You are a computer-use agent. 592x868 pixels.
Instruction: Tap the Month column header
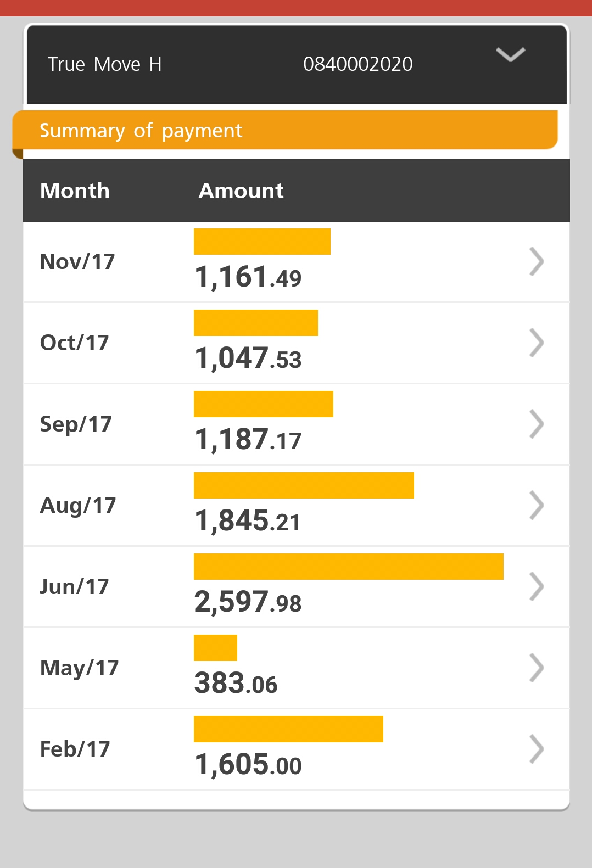pos(75,191)
